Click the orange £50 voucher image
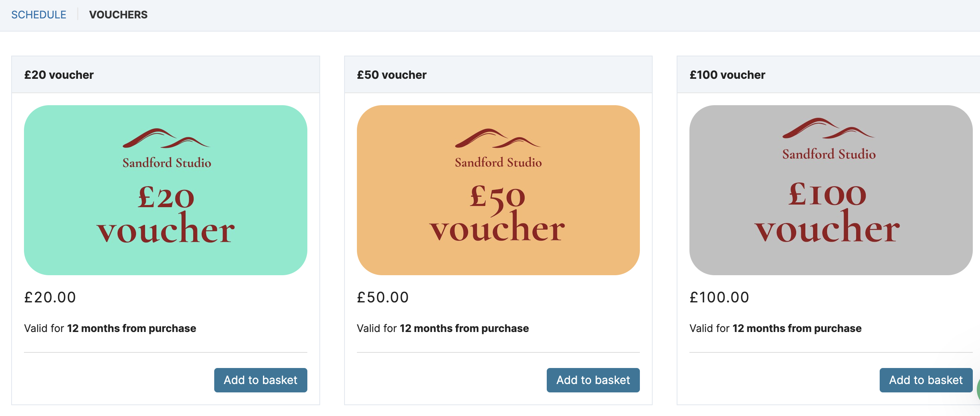 pos(498,190)
